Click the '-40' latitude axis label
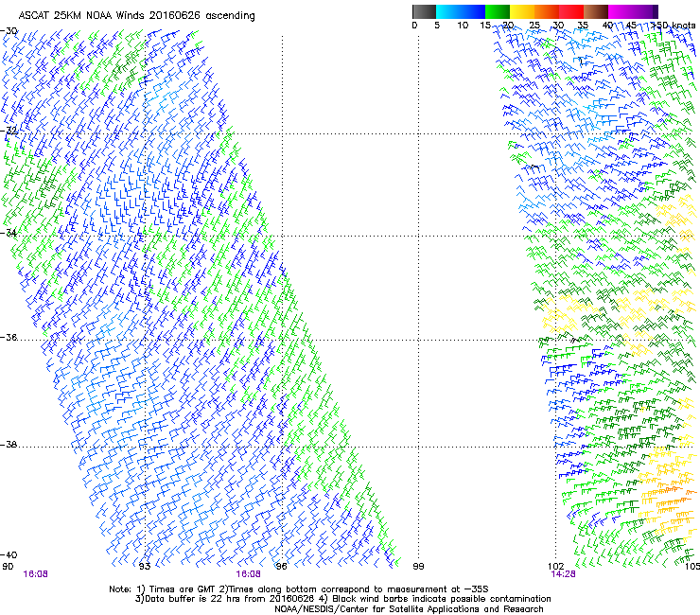The height and width of the screenshot is (615, 700). tap(9, 554)
